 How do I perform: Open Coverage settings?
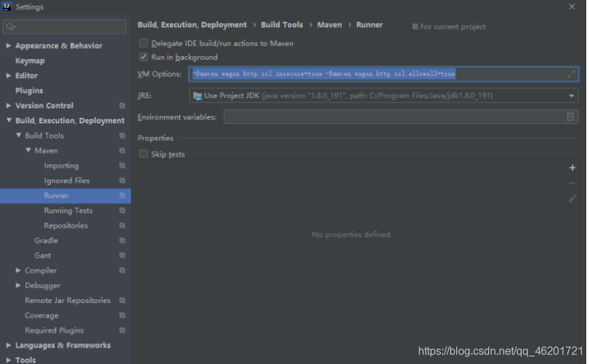[x=41, y=316]
